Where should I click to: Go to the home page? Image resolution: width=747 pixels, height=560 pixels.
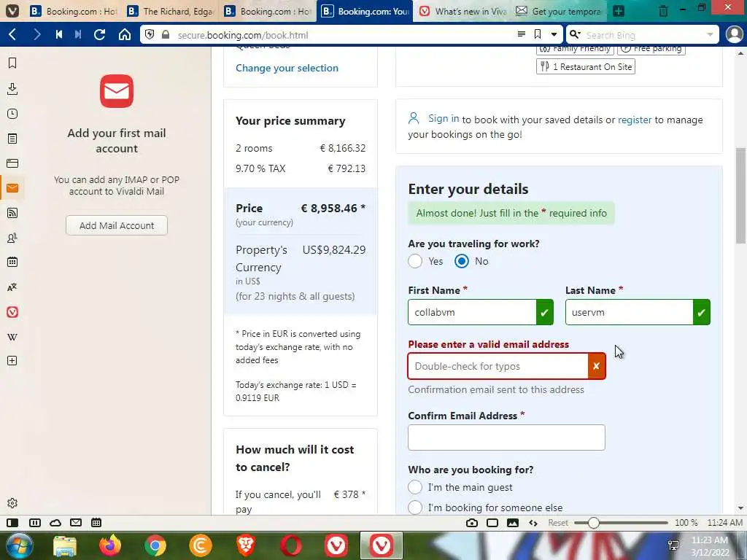[125, 35]
